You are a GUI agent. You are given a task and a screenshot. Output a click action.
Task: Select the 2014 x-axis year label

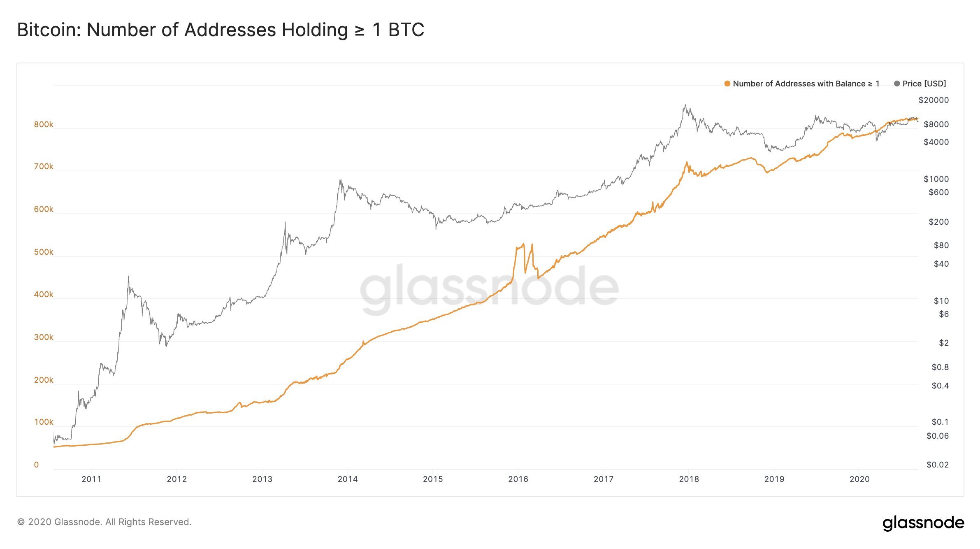[x=348, y=479]
